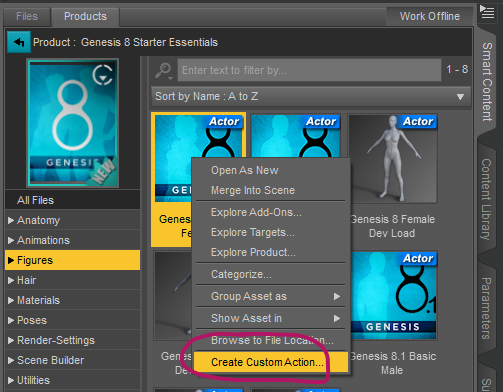Choose Browse to File Location

point(271,340)
